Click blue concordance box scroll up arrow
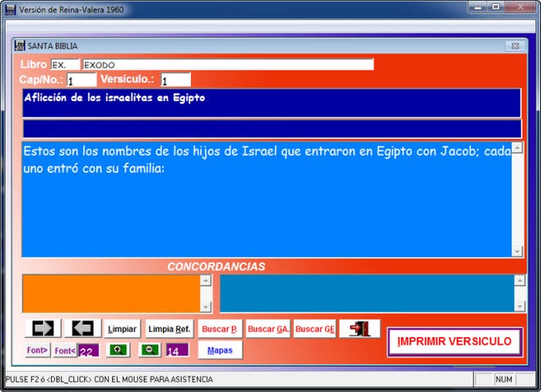Image resolution: width=541 pixels, height=392 pixels. 520,281
